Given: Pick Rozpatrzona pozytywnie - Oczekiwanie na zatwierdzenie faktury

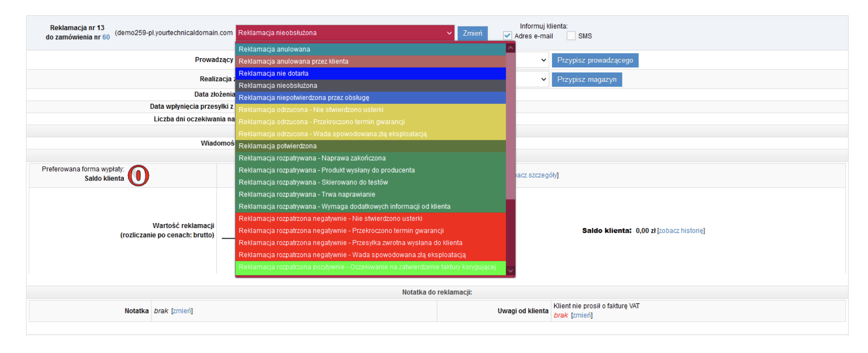Looking at the screenshot, I should pyautogui.click(x=370, y=267).
